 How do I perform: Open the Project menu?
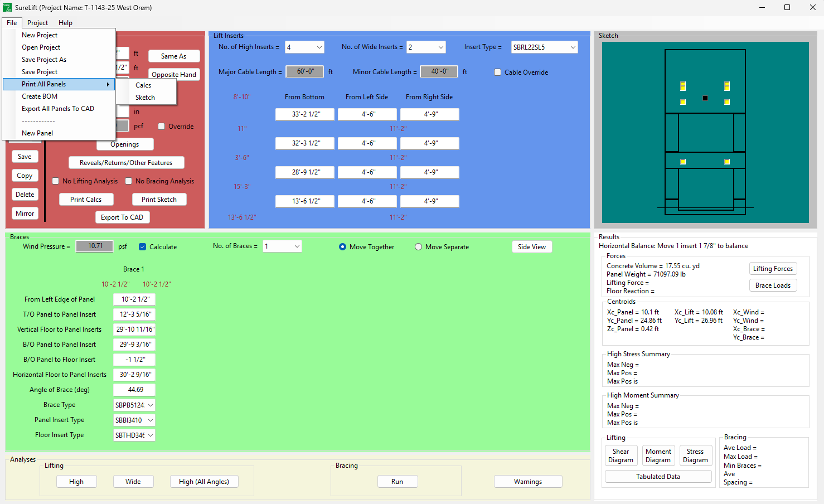coord(37,23)
